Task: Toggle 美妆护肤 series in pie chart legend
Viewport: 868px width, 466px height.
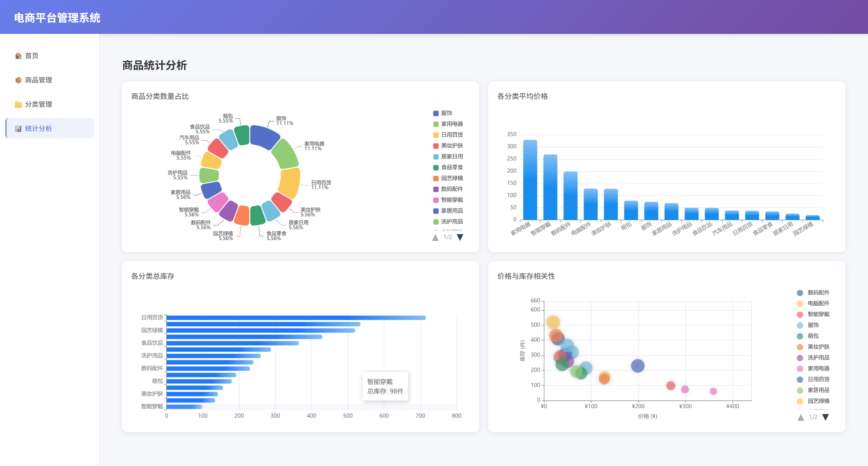Action: pyautogui.click(x=448, y=146)
